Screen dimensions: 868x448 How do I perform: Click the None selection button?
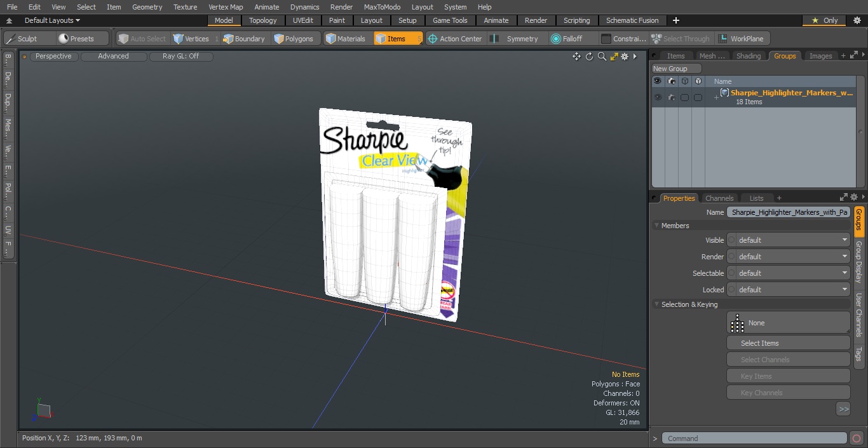[789, 323]
